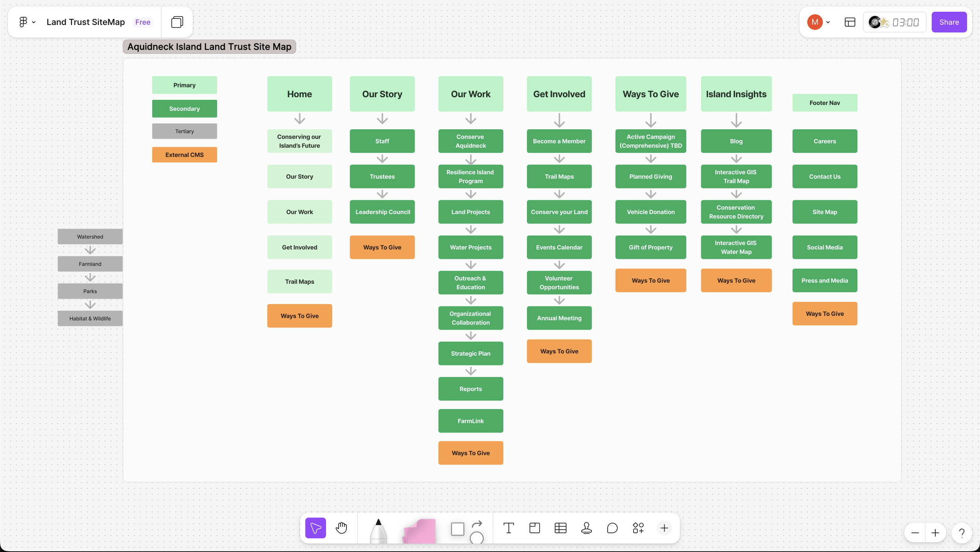Click the Land Projects node
Image resolution: width=980 pixels, height=552 pixels.
tap(470, 212)
